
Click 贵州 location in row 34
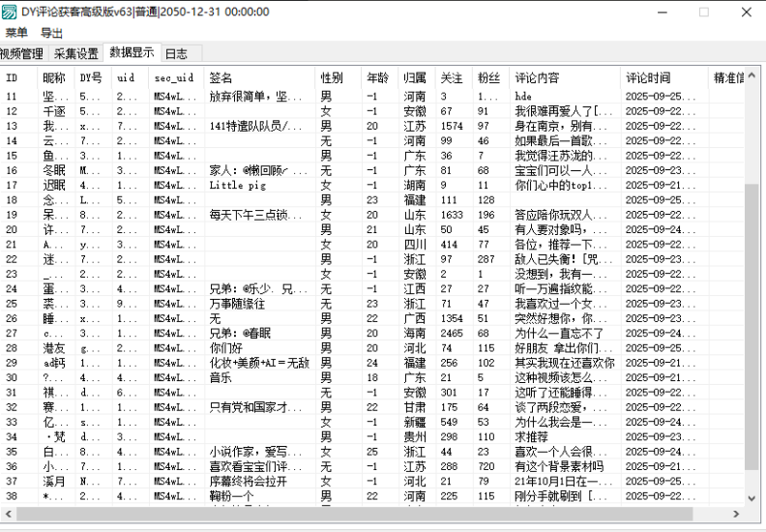(x=415, y=437)
